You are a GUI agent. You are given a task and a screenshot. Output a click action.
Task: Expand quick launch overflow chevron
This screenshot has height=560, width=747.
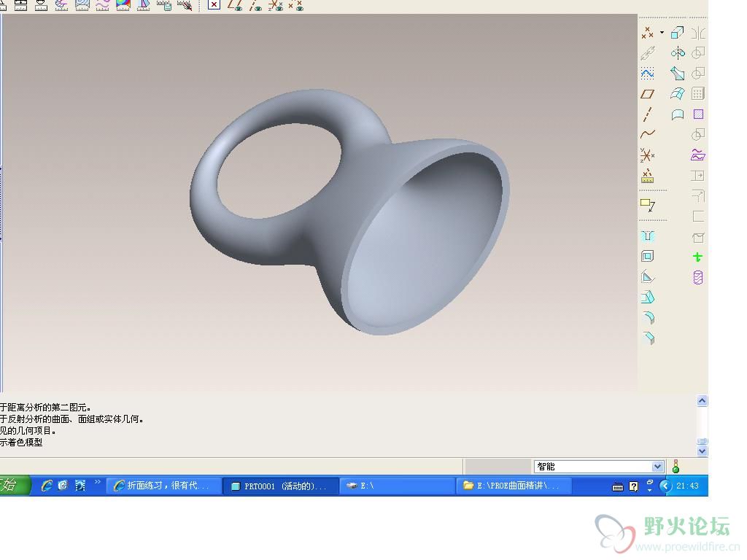click(98, 482)
